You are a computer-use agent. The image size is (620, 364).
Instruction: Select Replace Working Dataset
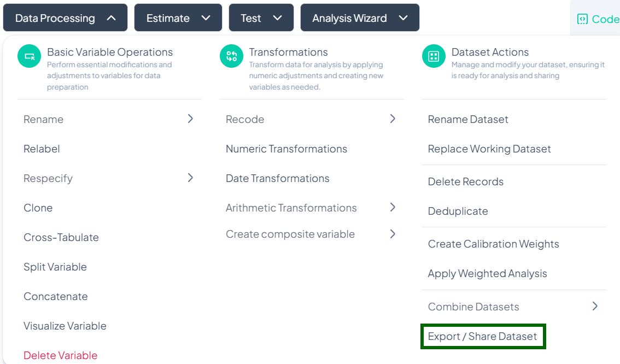click(x=489, y=149)
